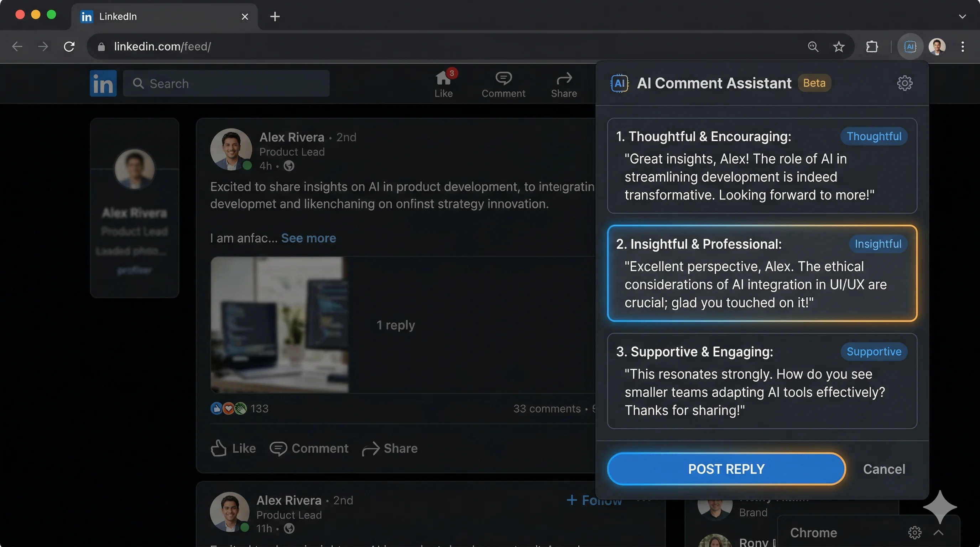Click the Chrome label in bottom panel
The width and height of the screenshot is (980, 547).
click(x=813, y=532)
